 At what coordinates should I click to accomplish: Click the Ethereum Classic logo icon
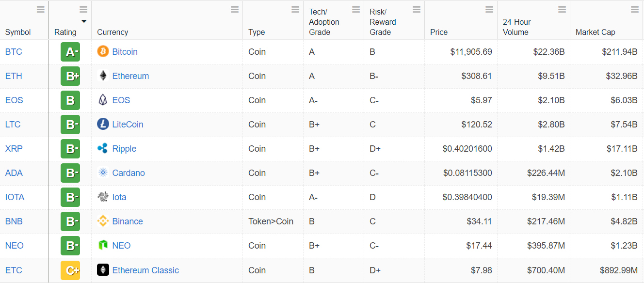(103, 270)
